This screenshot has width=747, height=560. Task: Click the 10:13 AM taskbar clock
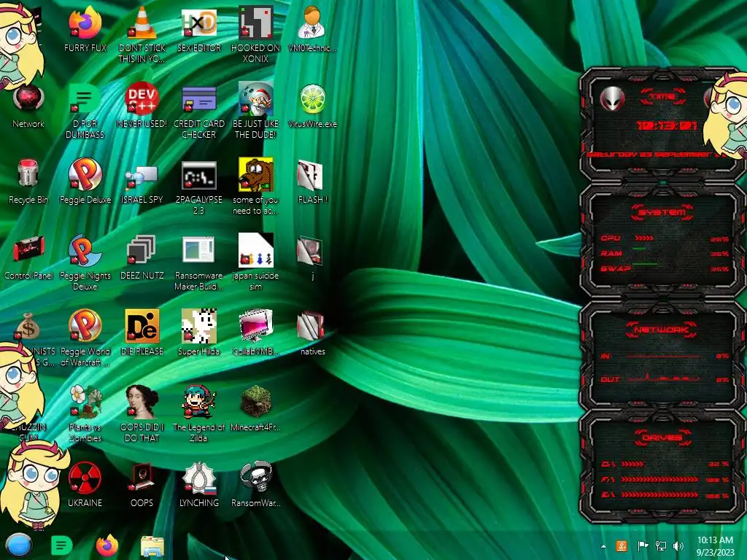click(x=715, y=545)
